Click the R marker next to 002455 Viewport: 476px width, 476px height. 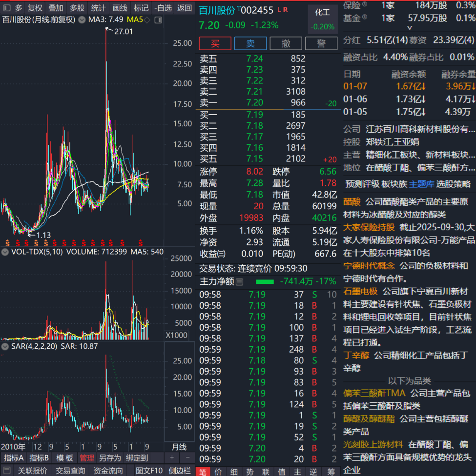(285, 10)
